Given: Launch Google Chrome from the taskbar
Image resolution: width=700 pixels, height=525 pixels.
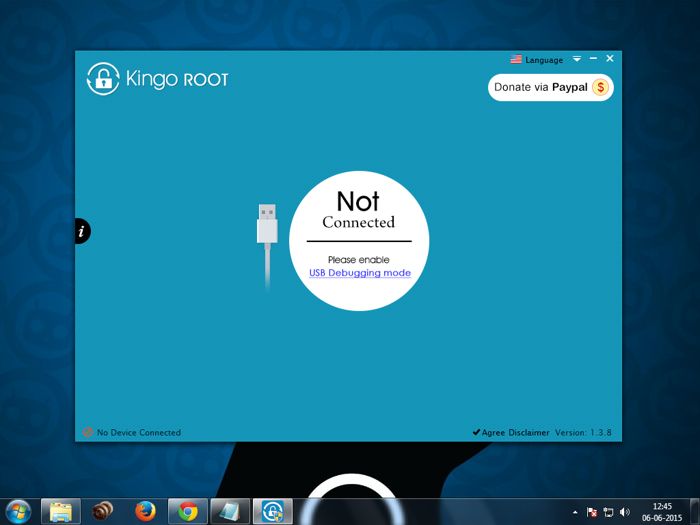Looking at the screenshot, I should point(188,512).
